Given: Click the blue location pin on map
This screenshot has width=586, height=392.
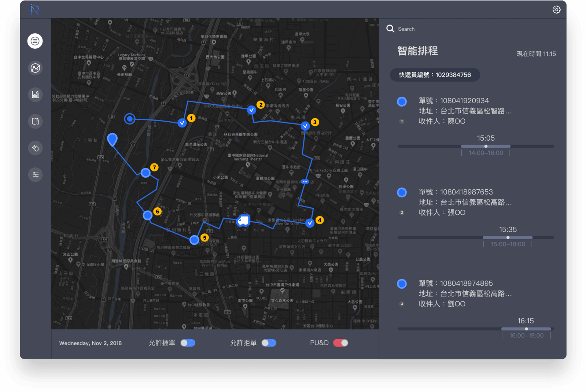Looking at the screenshot, I should coord(112,139).
